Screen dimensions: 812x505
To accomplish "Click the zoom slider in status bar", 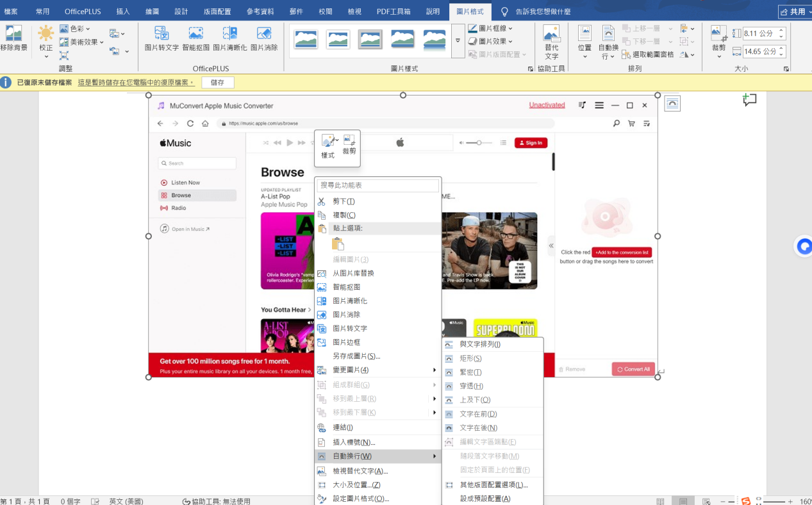I will pyautogui.click(x=758, y=501).
